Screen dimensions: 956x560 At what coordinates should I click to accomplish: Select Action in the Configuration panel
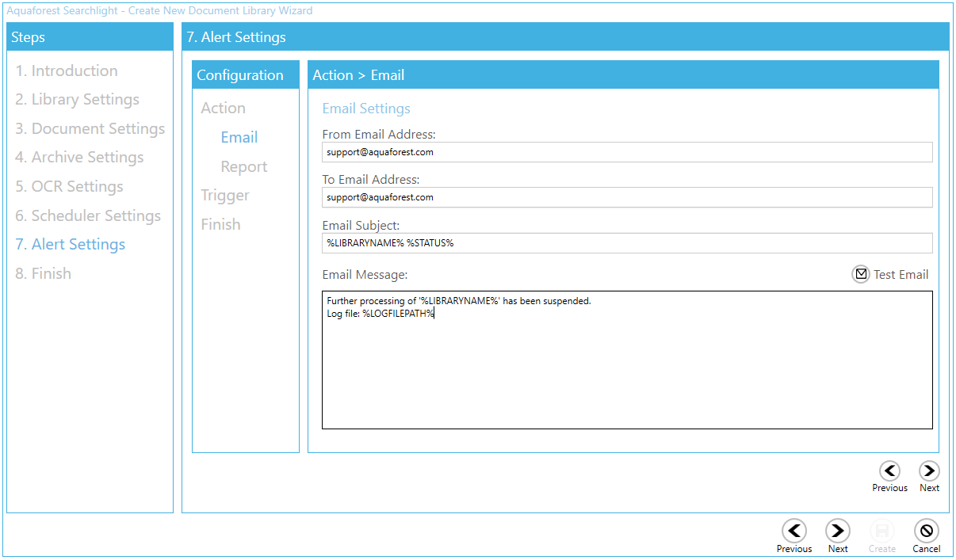pos(223,108)
